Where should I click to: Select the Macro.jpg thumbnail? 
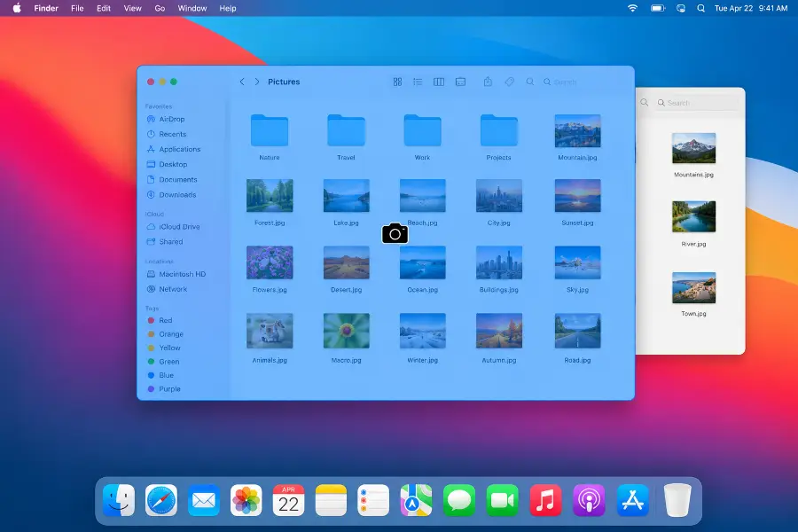pyautogui.click(x=346, y=331)
